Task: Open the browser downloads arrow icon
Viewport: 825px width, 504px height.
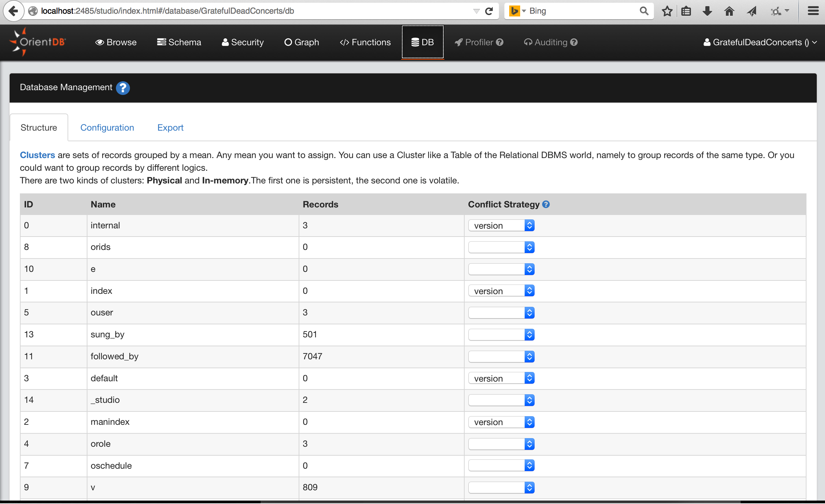Action: tap(707, 11)
